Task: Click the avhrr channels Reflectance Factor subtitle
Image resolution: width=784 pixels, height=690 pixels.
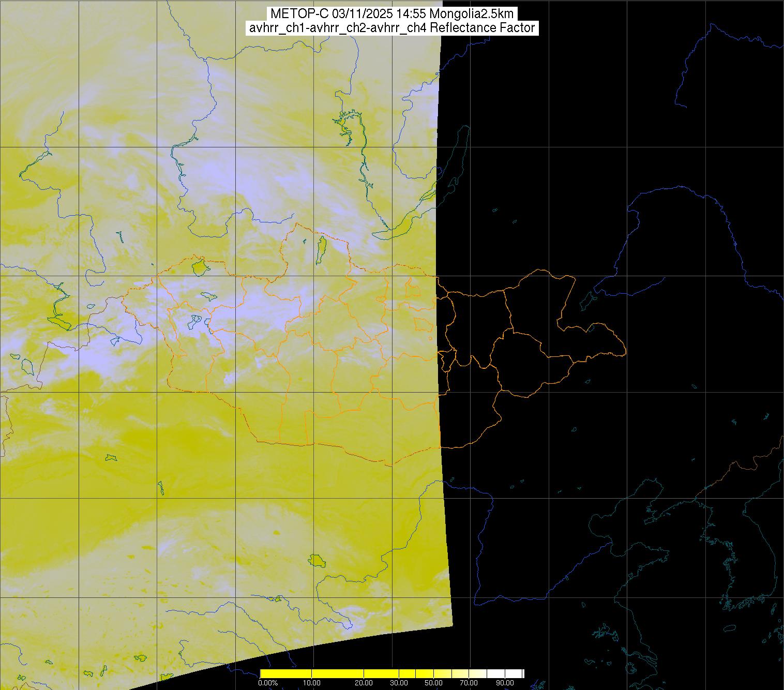Action: pos(391,28)
